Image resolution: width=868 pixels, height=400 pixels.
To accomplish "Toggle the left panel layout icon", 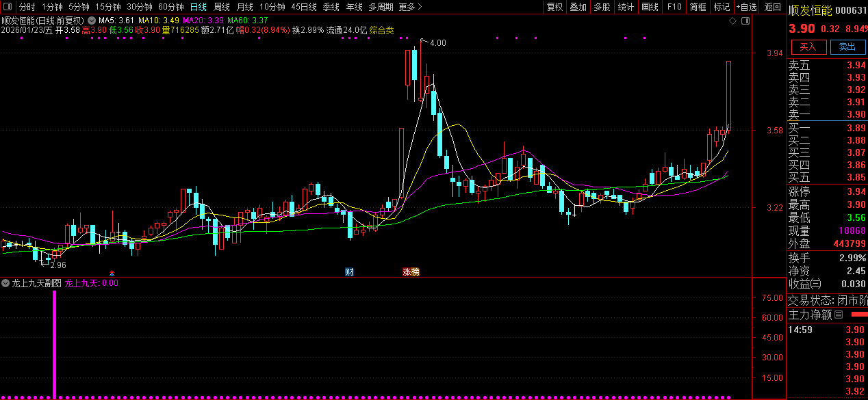I will (8, 7).
